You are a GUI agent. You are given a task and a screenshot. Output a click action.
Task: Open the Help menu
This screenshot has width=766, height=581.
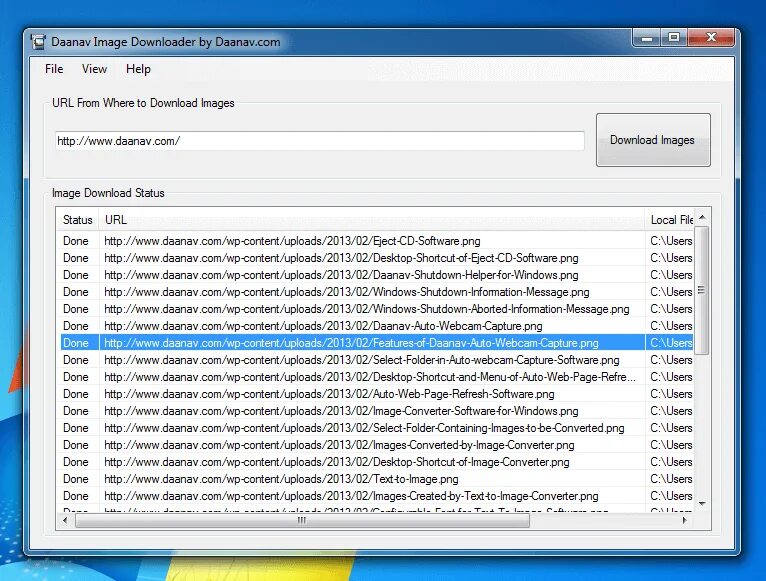138,69
